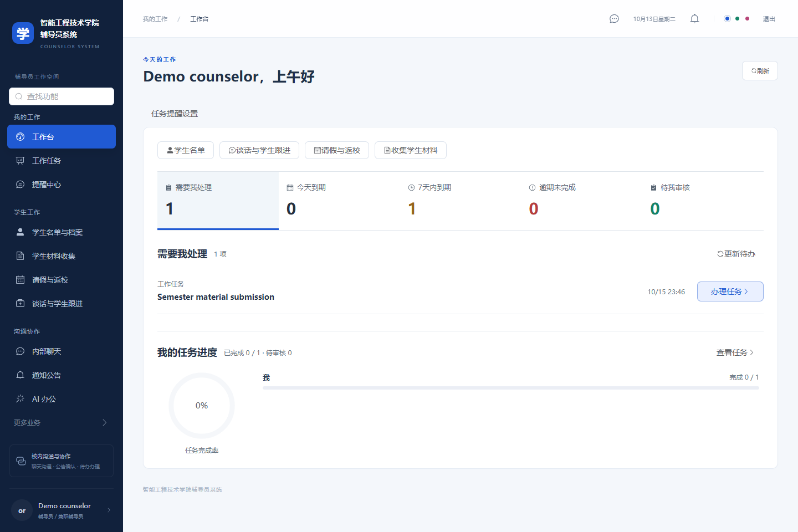View the 逾期未完成 tab
Viewport: 798px width, 532px height.
tap(582, 201)
